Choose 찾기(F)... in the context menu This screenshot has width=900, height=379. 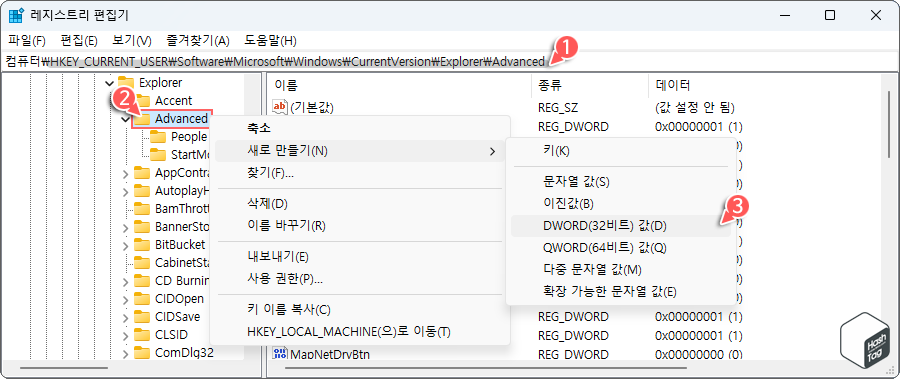(x=360, y=173)
